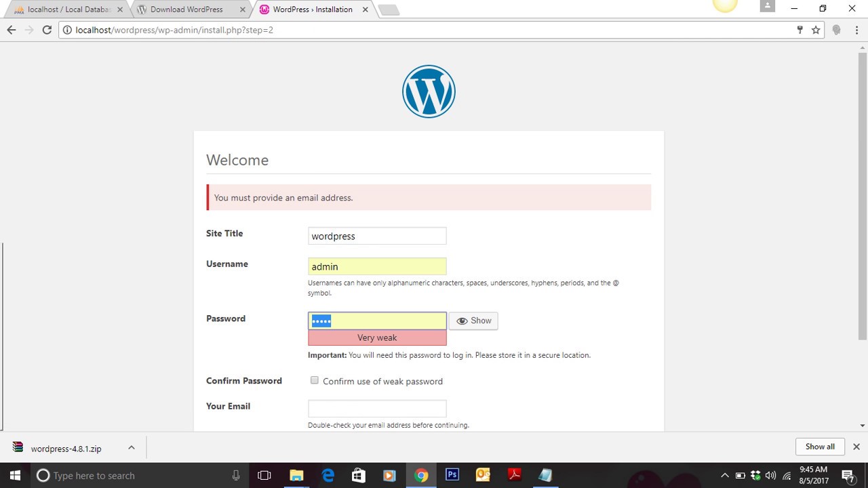868x488 pixels.
Task: Click the browser address bar URL
Action: click(x=174, y=30)
